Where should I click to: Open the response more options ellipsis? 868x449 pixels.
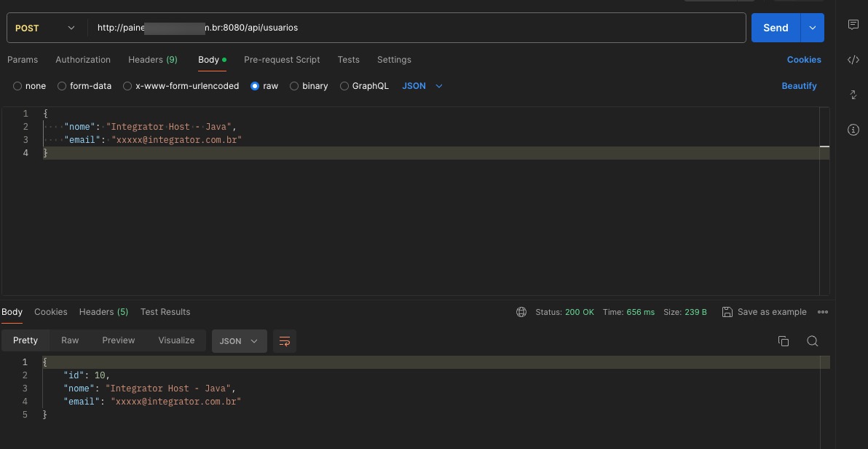823,312
